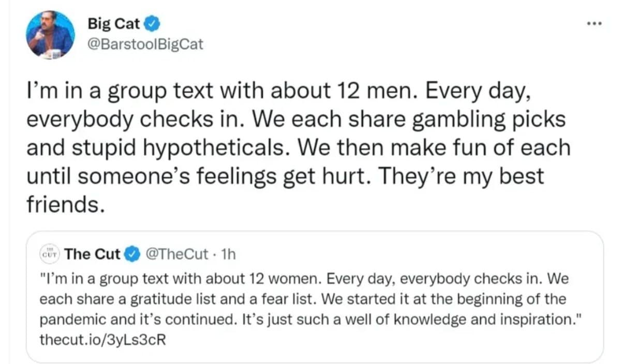The height and width of the screenshot is (364, 621).
Task: Open the thecut.io/3yLs3cR link
Action: (102, 341)
